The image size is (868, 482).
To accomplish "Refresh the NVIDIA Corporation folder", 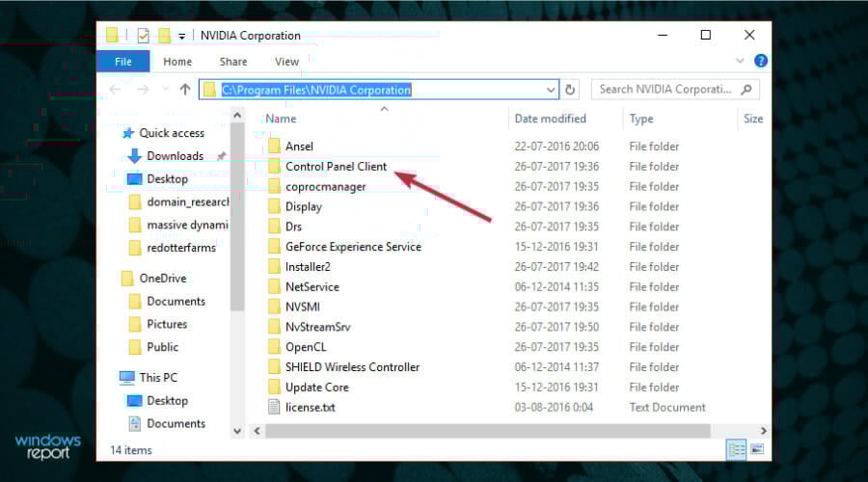I will (570, 90).
